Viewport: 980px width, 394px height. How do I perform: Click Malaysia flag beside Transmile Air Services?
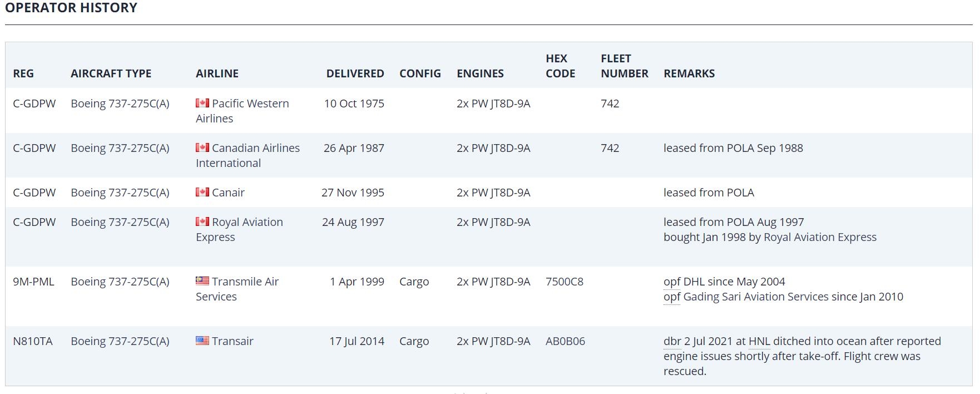coord(202,281)
